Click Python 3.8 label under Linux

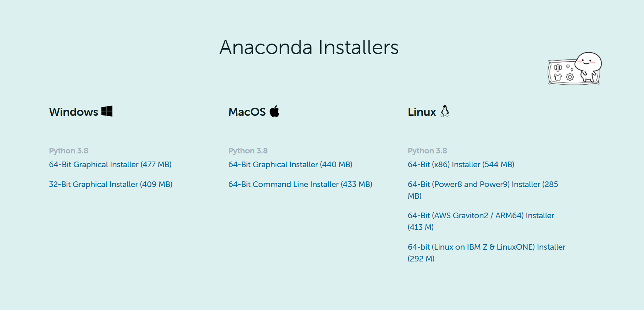427,151
